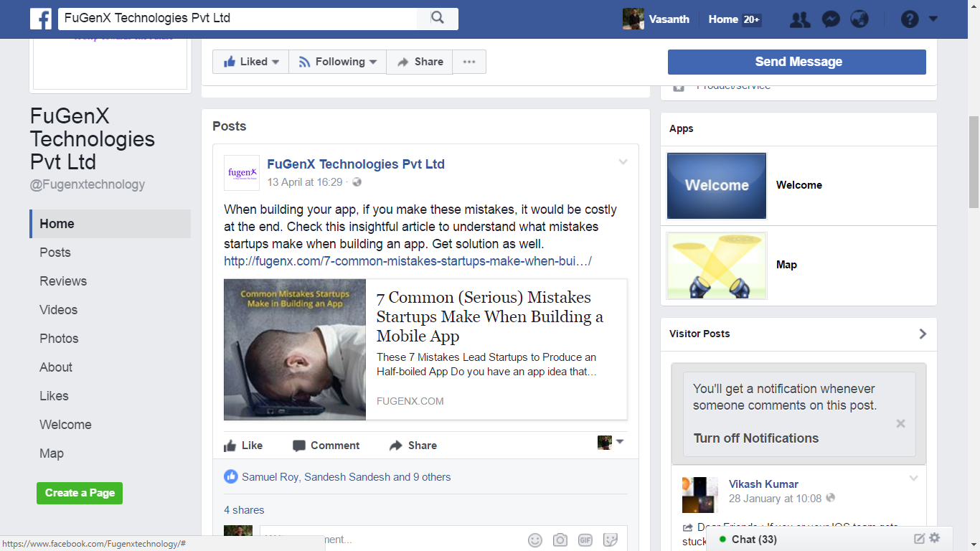Click Vasanth profile picture in top bar
This screenshot has width=980, height=551.
pos(633,19)
